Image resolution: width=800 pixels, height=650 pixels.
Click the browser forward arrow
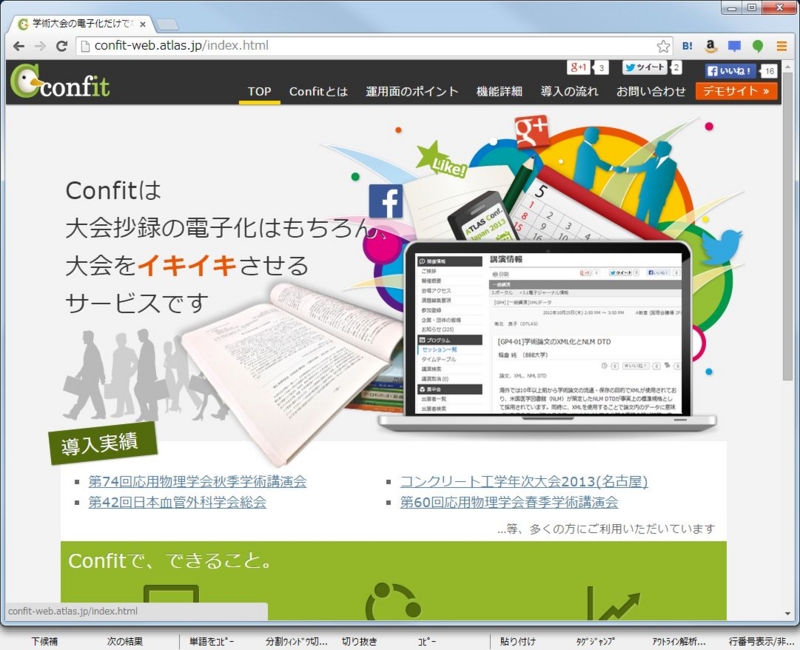(x=40, y=46)
